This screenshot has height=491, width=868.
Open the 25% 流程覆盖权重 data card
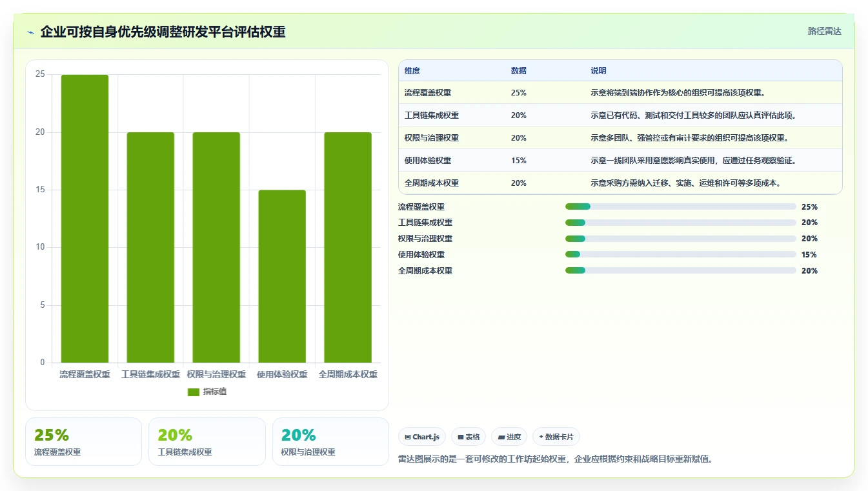83,441
